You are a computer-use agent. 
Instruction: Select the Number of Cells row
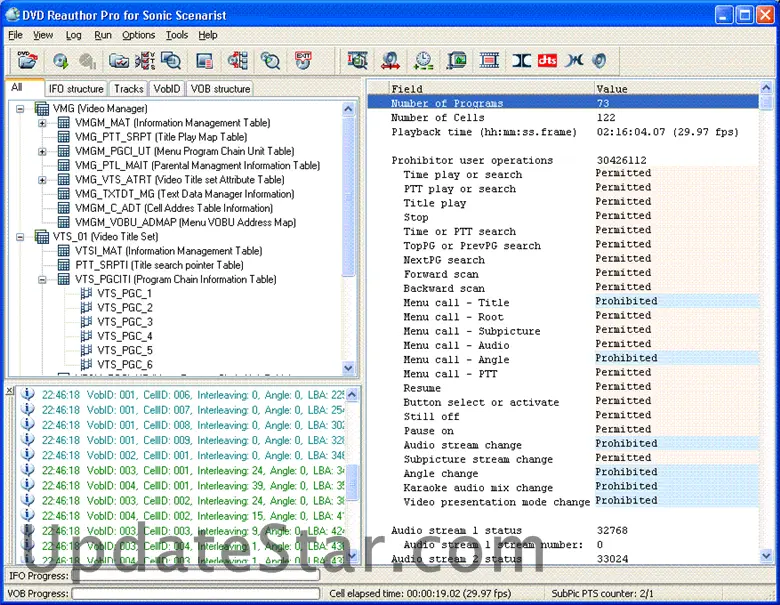pyautogui.click(x=563, y=117)
